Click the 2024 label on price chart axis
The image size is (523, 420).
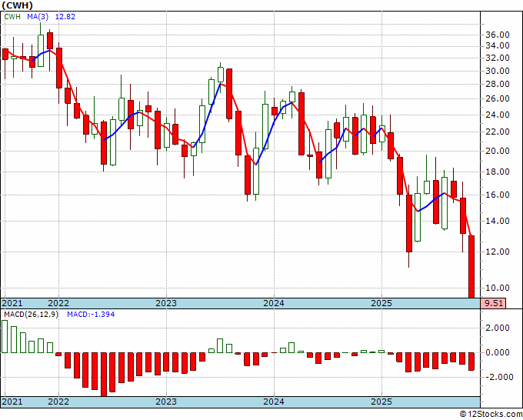[274, 303]
